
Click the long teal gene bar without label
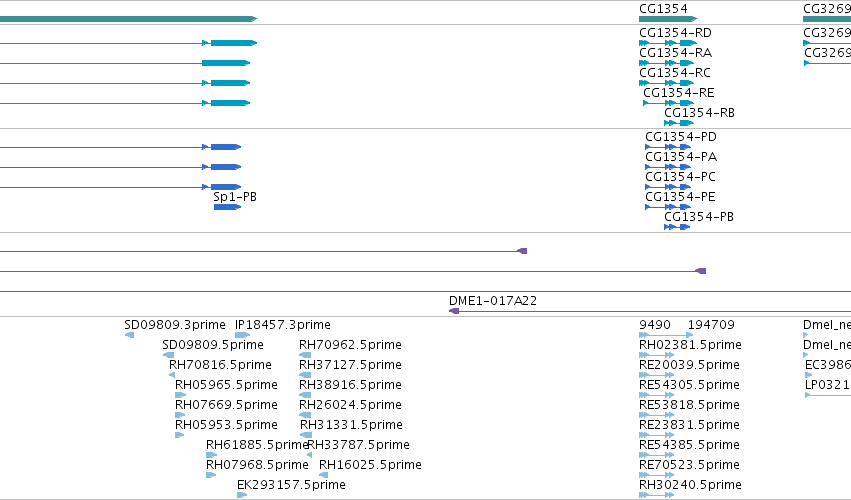pos(128,19)
